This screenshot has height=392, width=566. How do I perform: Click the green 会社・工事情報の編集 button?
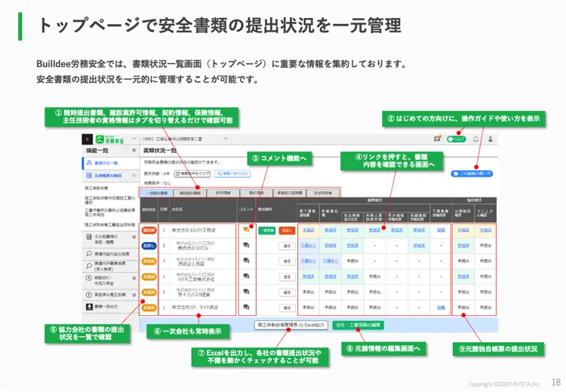pyautogui.click(x=358, y=325)
